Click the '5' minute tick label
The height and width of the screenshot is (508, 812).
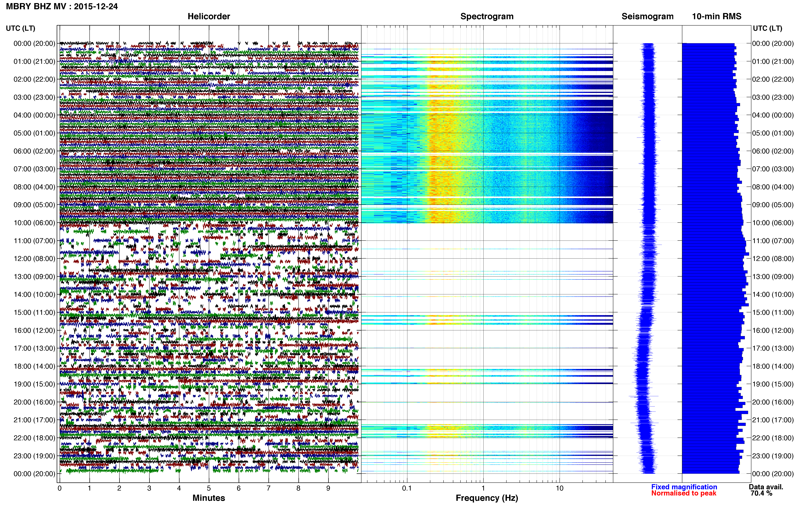(x=209, y=488)
